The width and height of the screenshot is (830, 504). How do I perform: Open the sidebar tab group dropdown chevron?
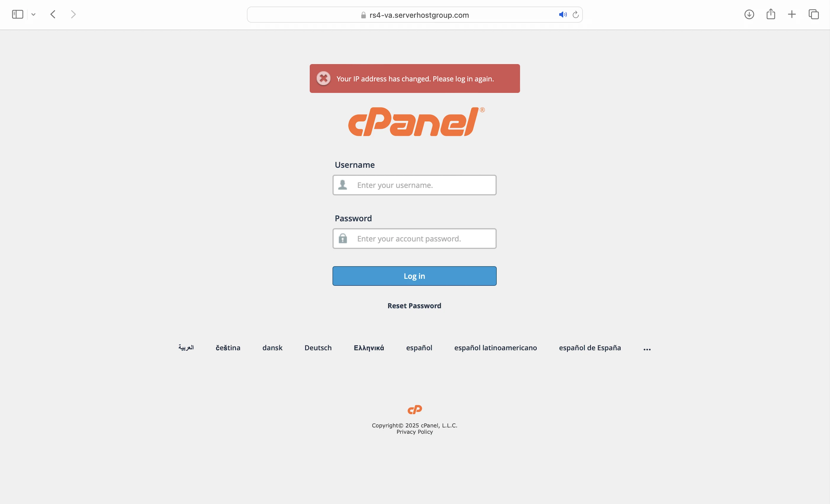coord(33,14)
